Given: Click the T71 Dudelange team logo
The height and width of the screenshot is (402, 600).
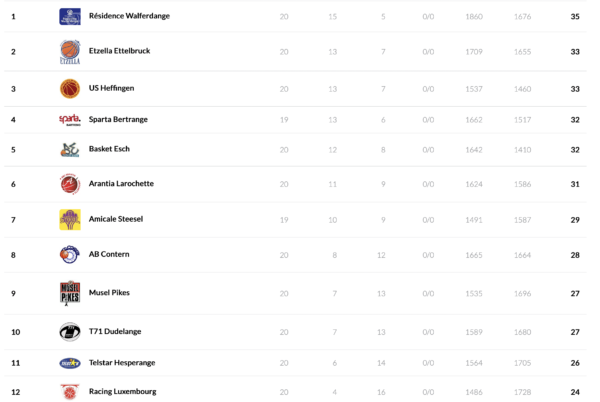Looking at the screenshot, I should tap(70, 332).
